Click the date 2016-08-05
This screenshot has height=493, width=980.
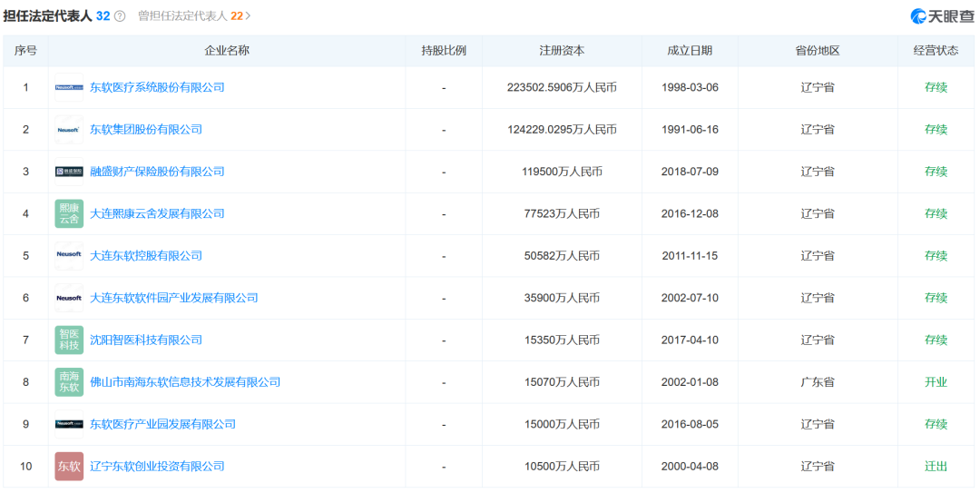point(690,424)
